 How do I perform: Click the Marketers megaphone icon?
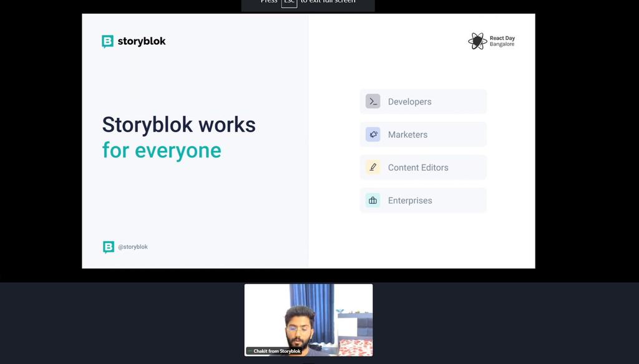pyautogui.click(x=373, y=135)
